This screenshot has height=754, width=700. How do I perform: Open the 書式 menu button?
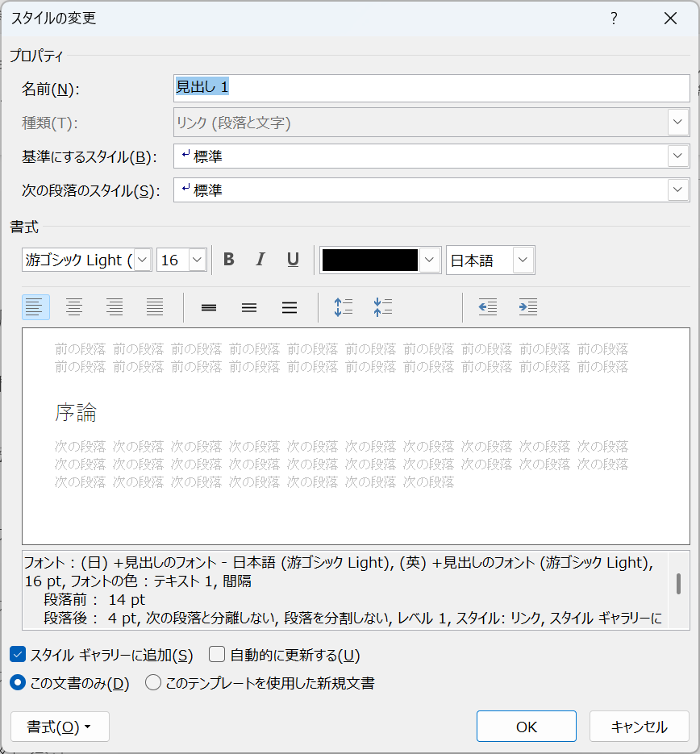point(60,727)
